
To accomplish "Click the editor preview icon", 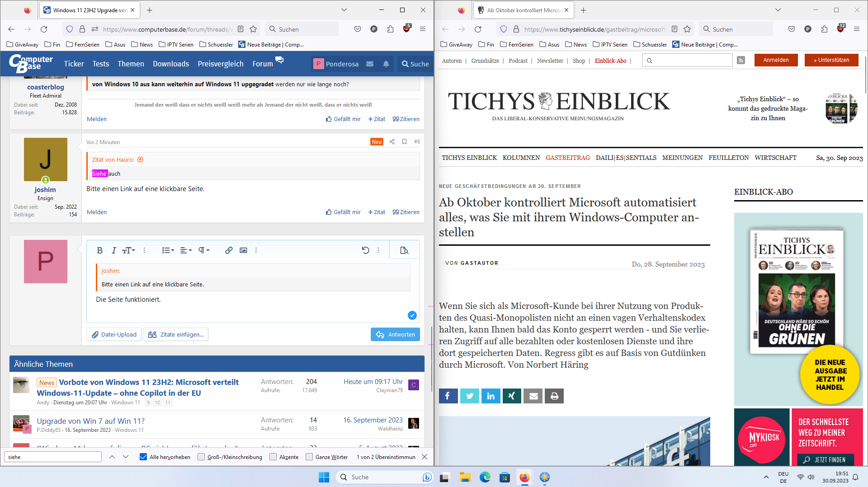I will pyautogui.click(x=405, y=250).
